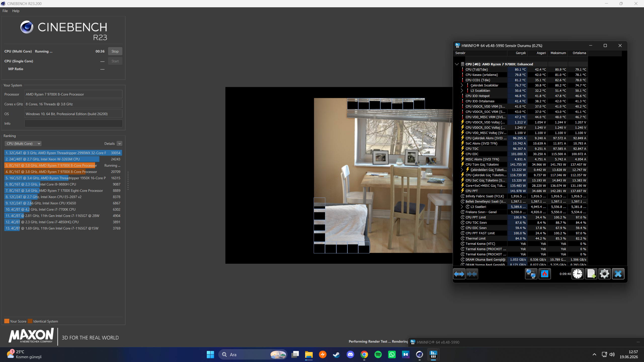Click the Ortalama column header in HWiNFO

point(578,53)
